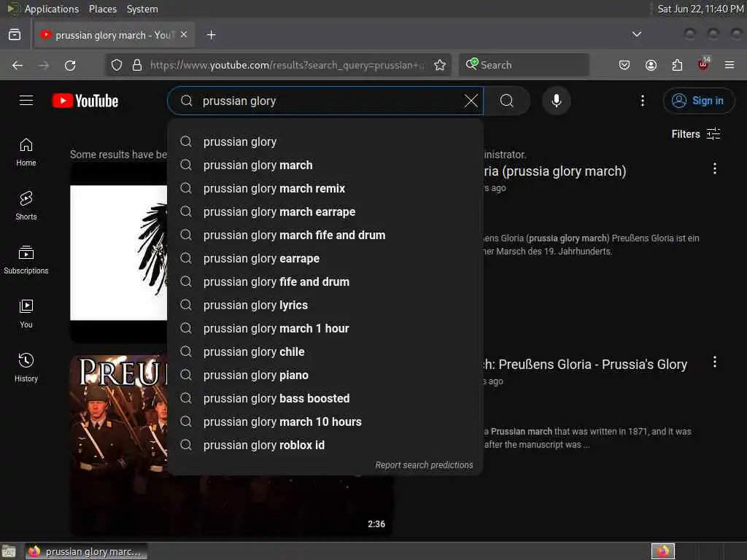Click taskbar 'prussian glory marc...' window button
This screenshot has height=560, width=747.
pyautogui.click(x=86, y=551)
